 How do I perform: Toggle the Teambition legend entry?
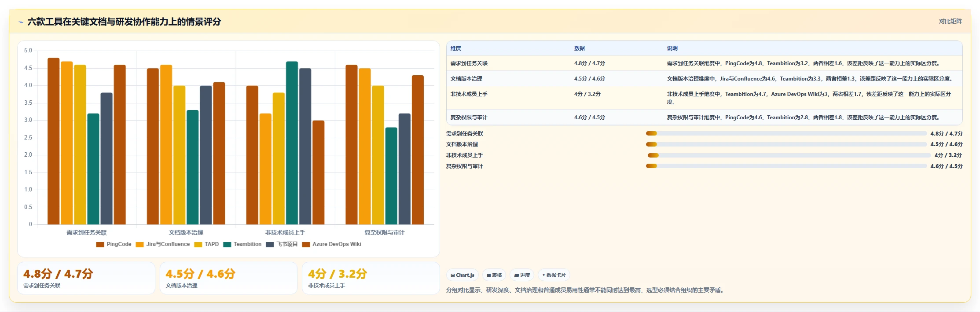click(x=242, y=244)
